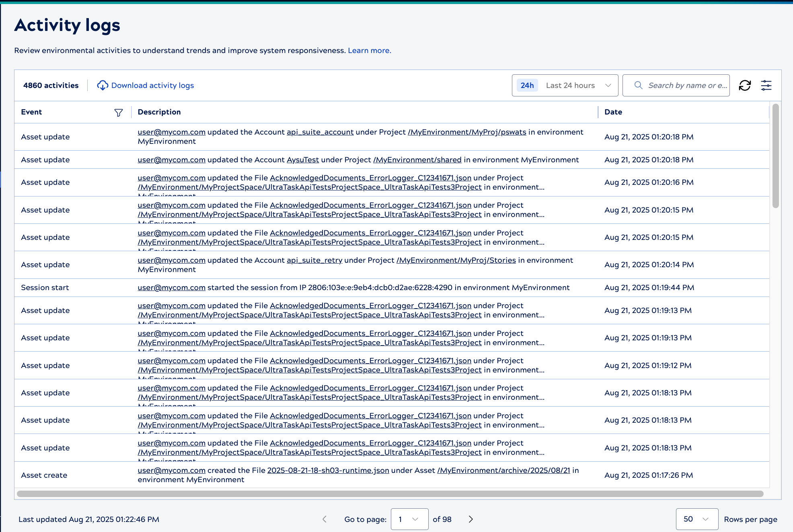Click the refresh activity logs icon

(x=745, y=85)
